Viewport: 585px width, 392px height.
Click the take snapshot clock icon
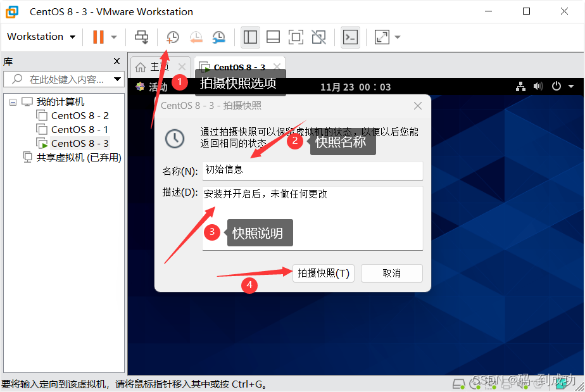coord(173,37)
